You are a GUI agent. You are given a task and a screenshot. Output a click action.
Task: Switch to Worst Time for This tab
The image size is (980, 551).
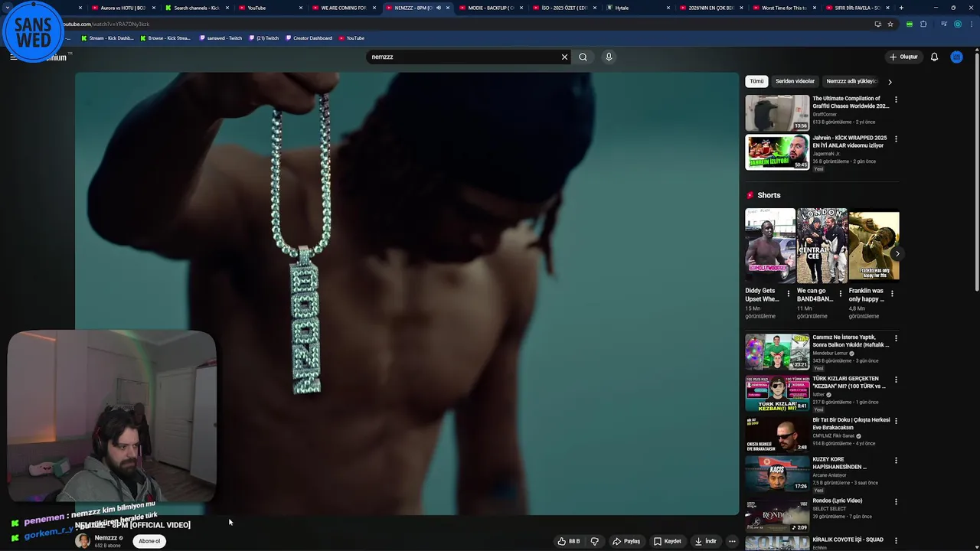point(784,8)
